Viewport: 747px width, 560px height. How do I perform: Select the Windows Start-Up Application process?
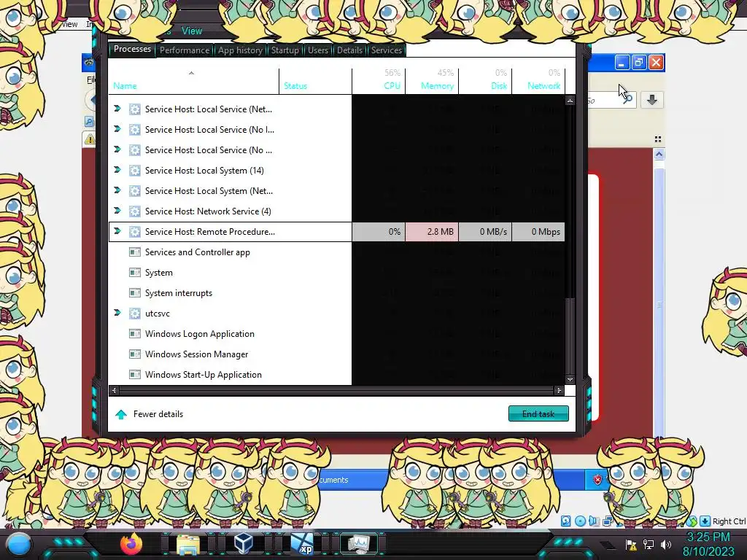point(337,375)
